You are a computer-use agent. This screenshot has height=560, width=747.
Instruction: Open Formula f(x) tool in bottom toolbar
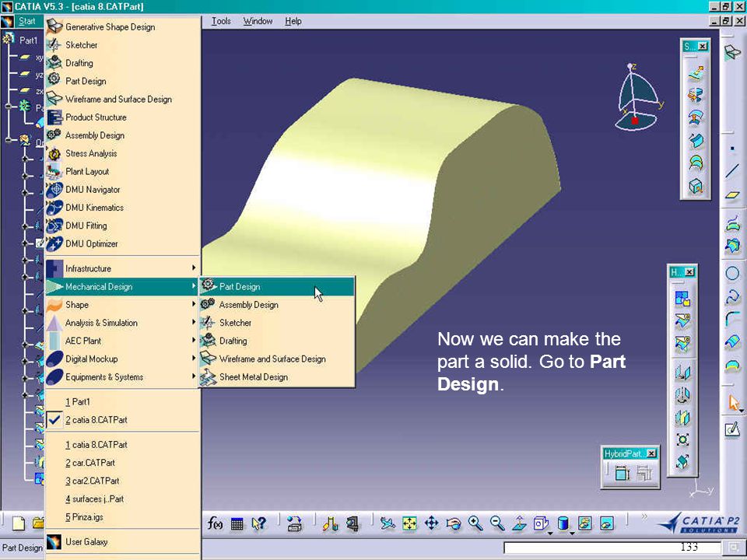click(215, 523)
